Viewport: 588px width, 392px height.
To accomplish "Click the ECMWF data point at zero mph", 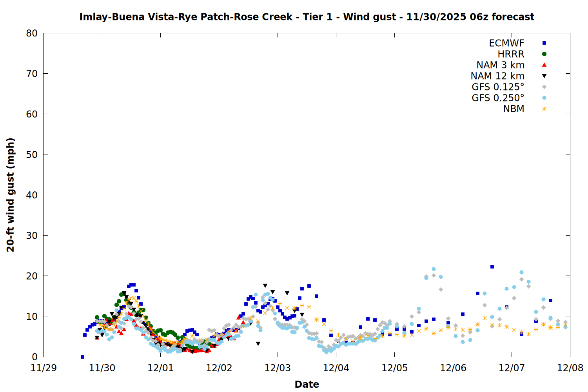I will 82,357.
